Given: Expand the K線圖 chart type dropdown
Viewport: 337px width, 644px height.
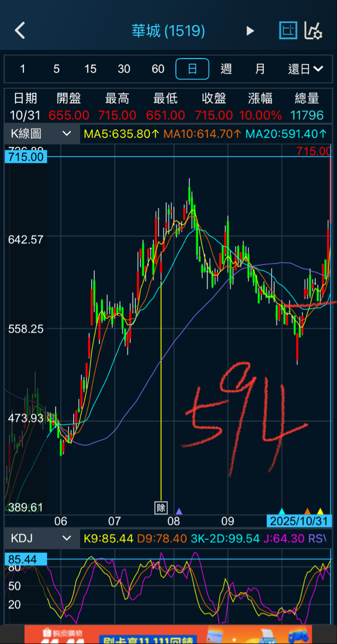Looking at the screenshot, I should click(x=41, y=134).
